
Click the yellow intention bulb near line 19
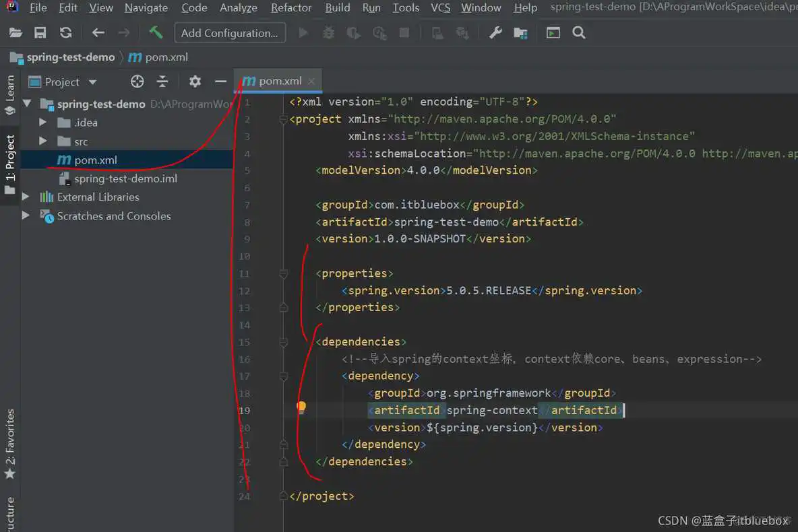301,407
